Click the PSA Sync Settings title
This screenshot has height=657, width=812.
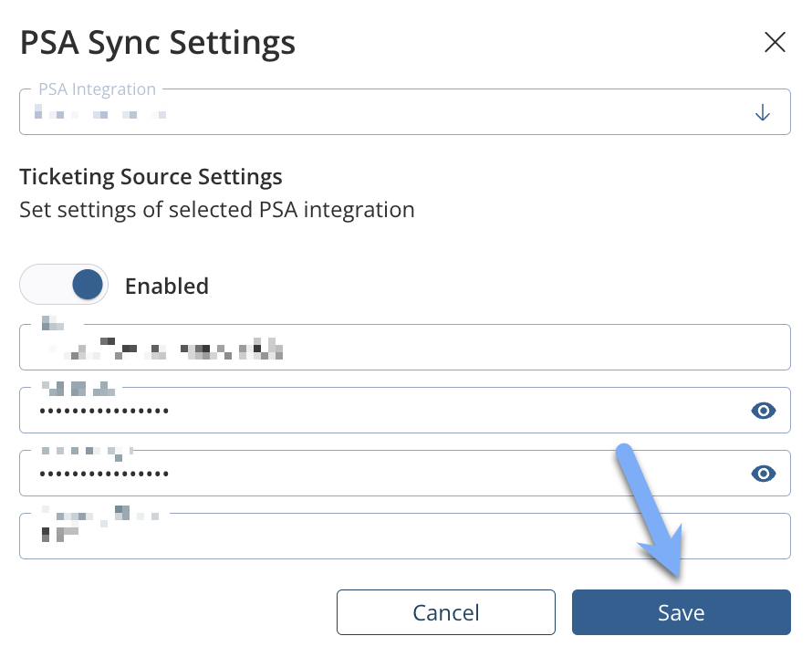coord(158,43)
